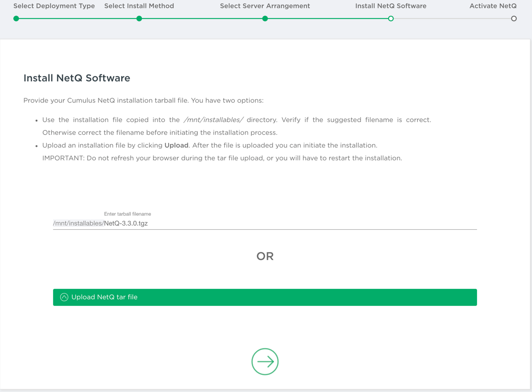Click the italic /mnt/installables/ directory text
The width and height of the screenshot is (532, 392).
click(x=213, y=120)
